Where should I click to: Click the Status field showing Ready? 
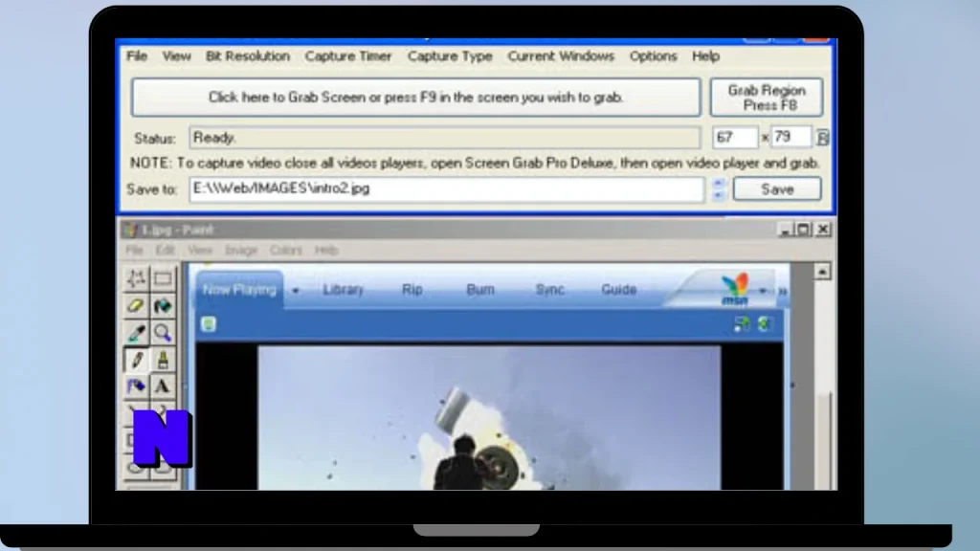click(x=444, y=138)
